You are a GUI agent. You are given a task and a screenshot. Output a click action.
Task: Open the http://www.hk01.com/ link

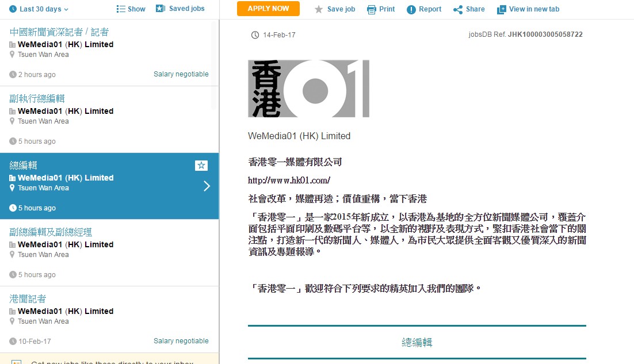[289, 180]
